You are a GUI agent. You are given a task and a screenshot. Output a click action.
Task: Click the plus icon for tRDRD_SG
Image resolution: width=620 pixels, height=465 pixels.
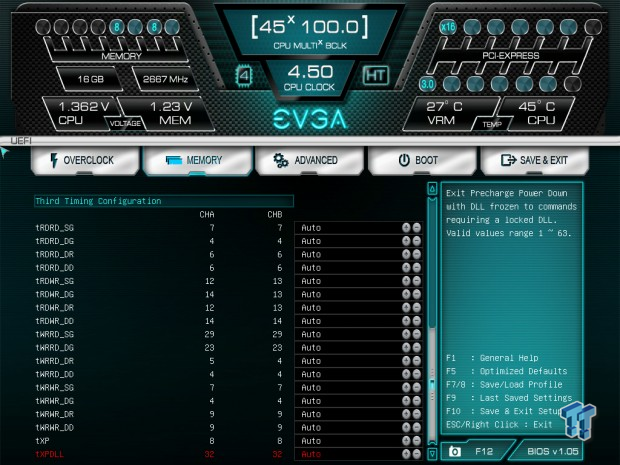[x=406, y=227]
